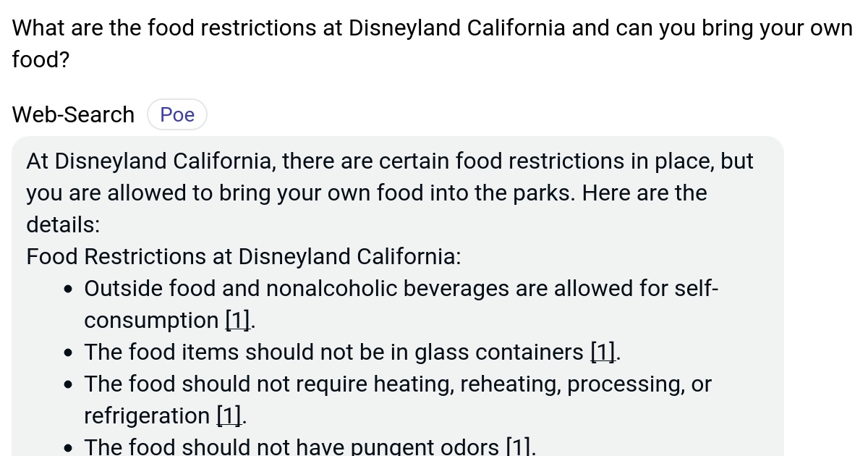Click the third bullet point marker

click(x=68, y=384)
